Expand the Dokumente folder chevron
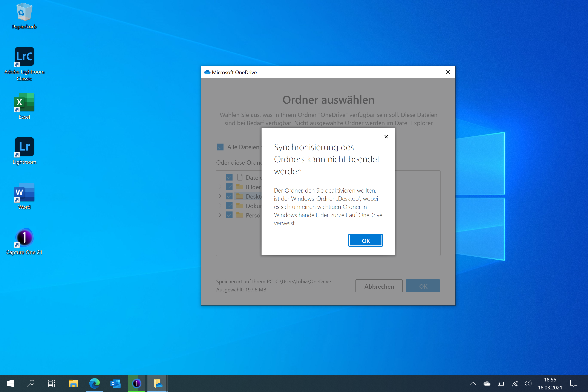Screen dimensions: 588x392 [220, 205]
